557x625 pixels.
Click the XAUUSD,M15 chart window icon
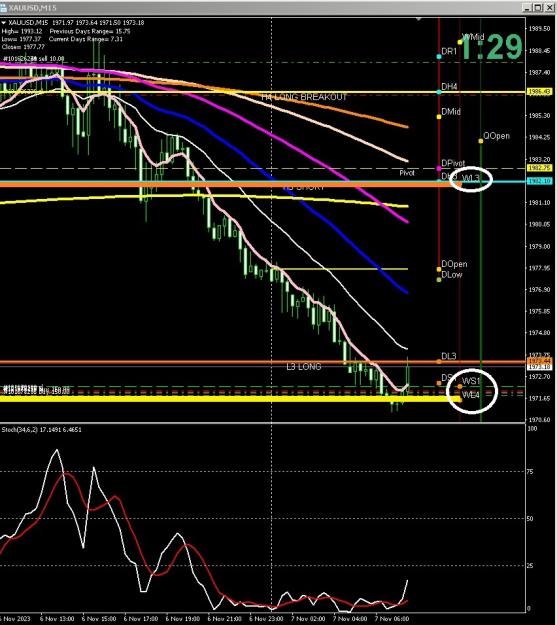(x=3, y=8)
